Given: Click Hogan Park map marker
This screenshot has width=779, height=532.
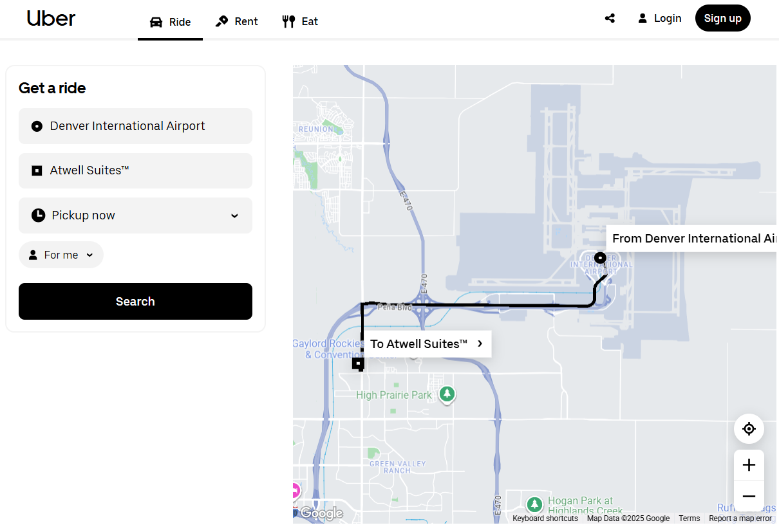Looking at the screenshot, I should tap(534, 504).
